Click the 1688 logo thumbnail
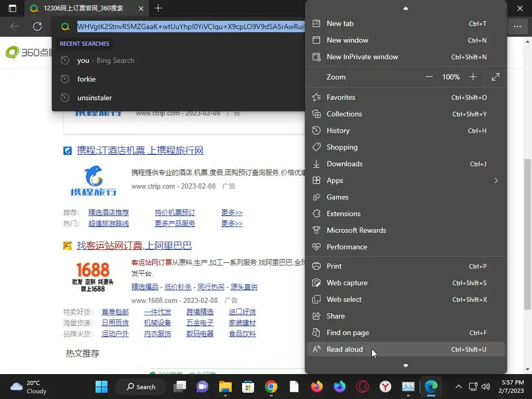 pos(92,276)
